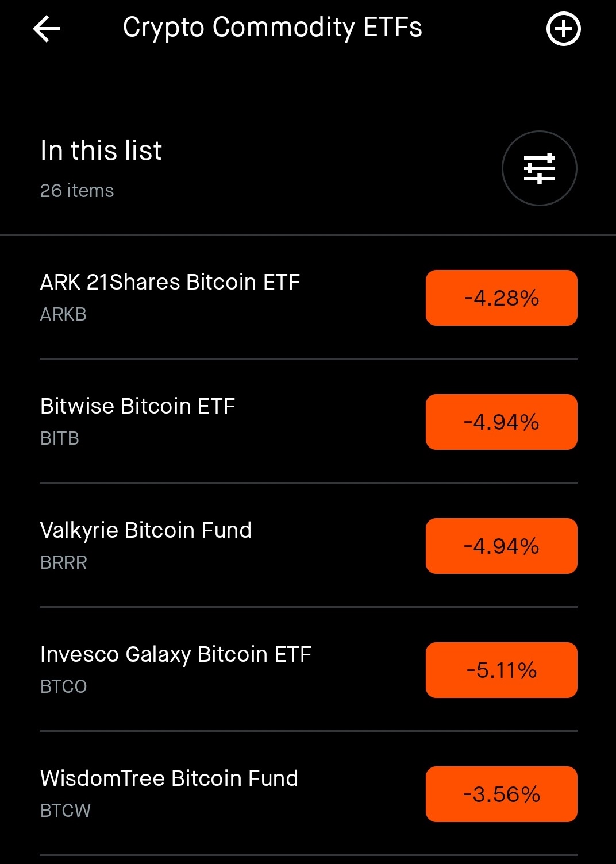Screen dimensions: 616x864
Task: Select the BRRR ticker symbol
Action: point(64,562)
